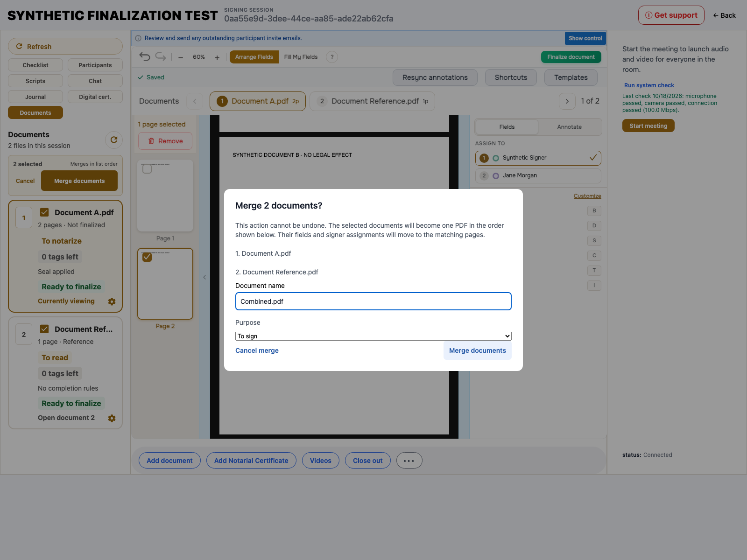The width and height of the screenshot is (747, 560).
Task: Collapse the page thumbnails panel arrow
Action: pos(204,277)
